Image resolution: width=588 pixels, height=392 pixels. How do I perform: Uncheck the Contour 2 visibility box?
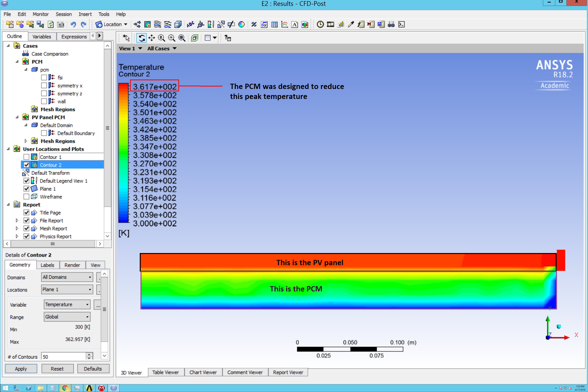(x=26, y=165)
